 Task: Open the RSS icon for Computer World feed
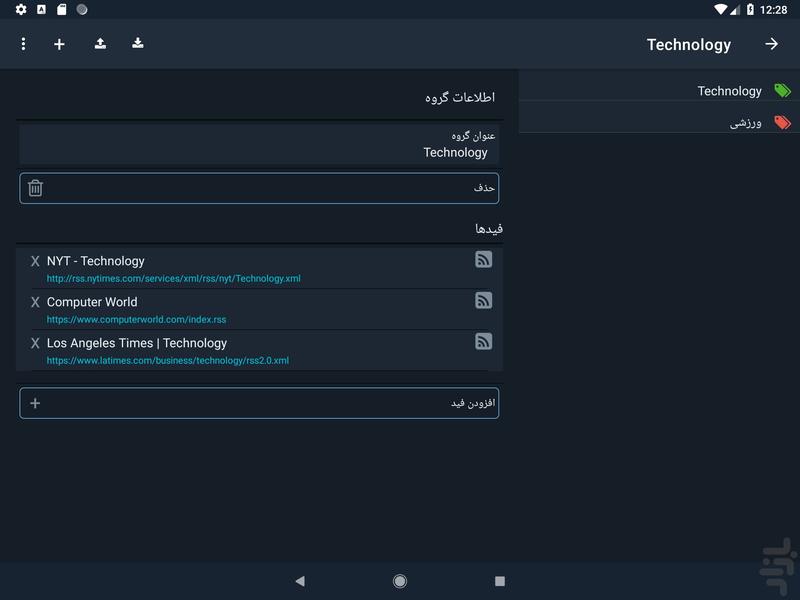tap(484, 300)
